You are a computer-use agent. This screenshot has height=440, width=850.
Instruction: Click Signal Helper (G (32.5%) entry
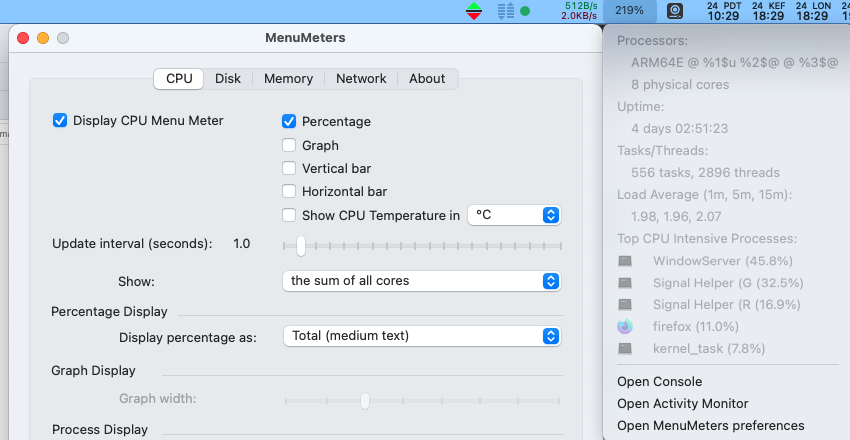coord(728,283)
